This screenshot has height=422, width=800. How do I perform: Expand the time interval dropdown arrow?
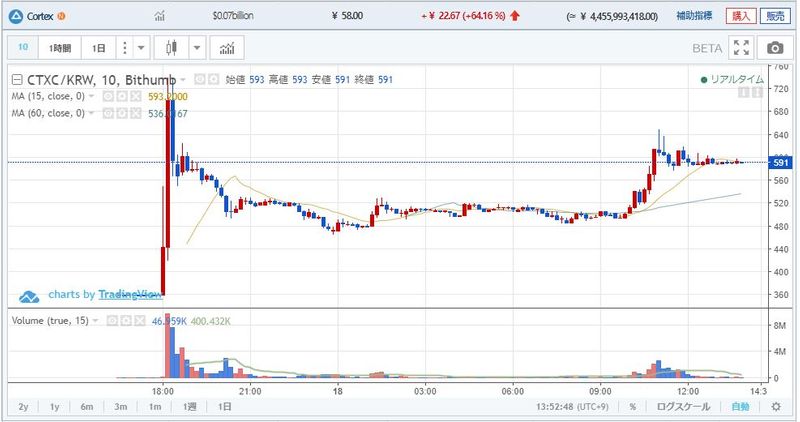[x=141, y=48]
